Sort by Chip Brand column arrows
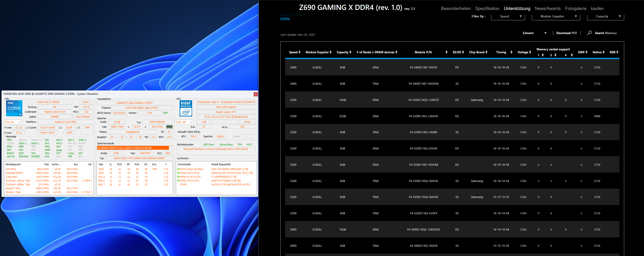 [x=486, y=52]
